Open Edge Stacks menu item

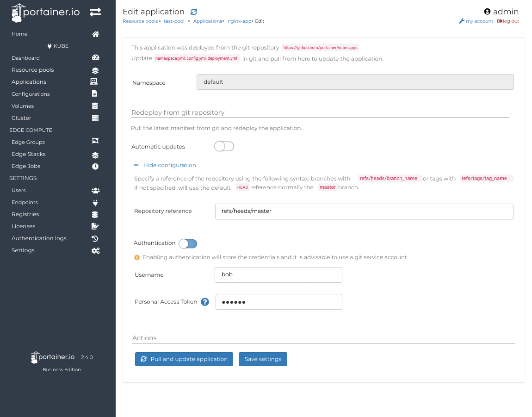tap(29, 154)
